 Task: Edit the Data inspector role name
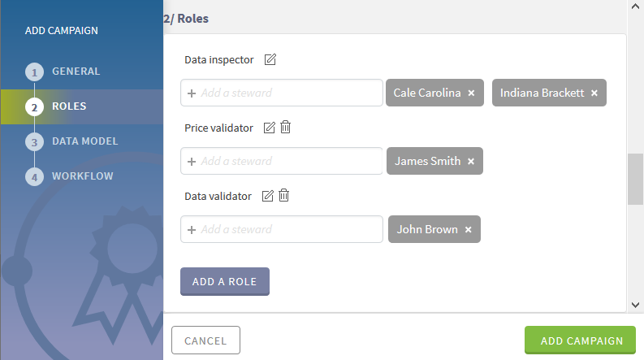pyautogui.click(x=270, y=59)
